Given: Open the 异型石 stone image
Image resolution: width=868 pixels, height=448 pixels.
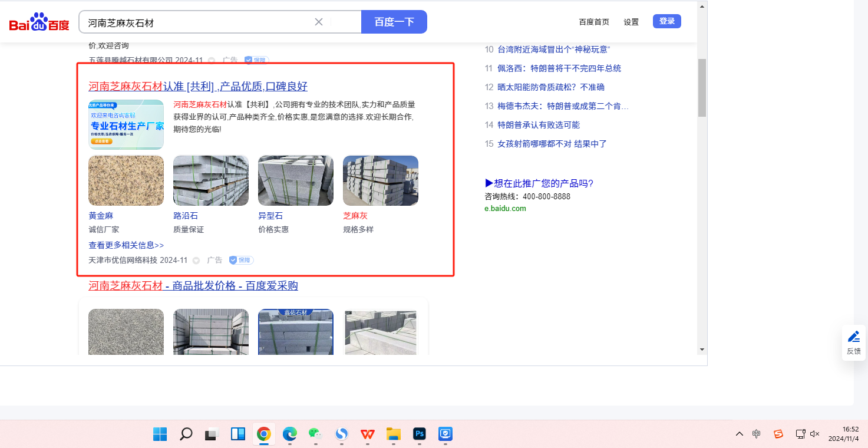Looking at the screenshot, I should click(296, 180).
